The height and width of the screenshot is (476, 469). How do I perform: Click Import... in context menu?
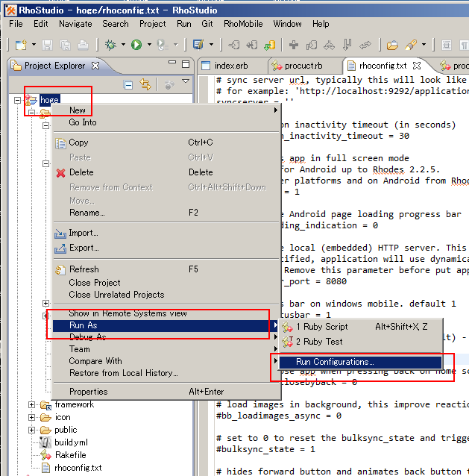click(x=166, y=233)
